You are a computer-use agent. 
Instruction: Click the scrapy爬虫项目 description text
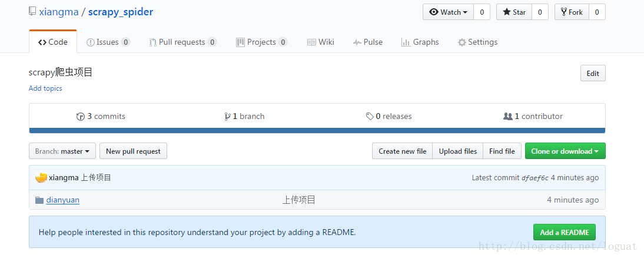pos(61,72)
